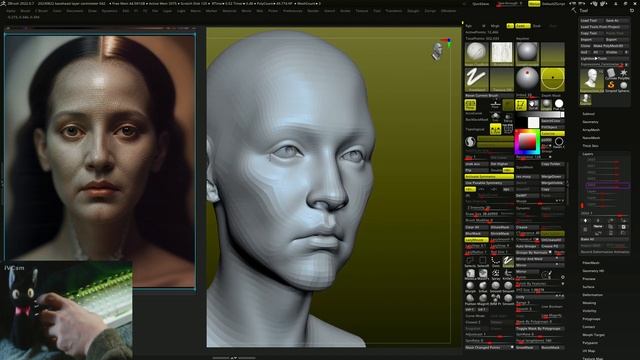Enable the Mrgb channel button
Image resolution: width=640 pixels, height=360 pixels.
495,26
